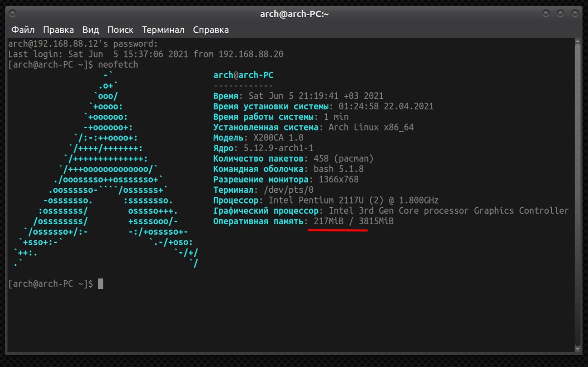Click the Графический процессор line

(x=391, y=211)
